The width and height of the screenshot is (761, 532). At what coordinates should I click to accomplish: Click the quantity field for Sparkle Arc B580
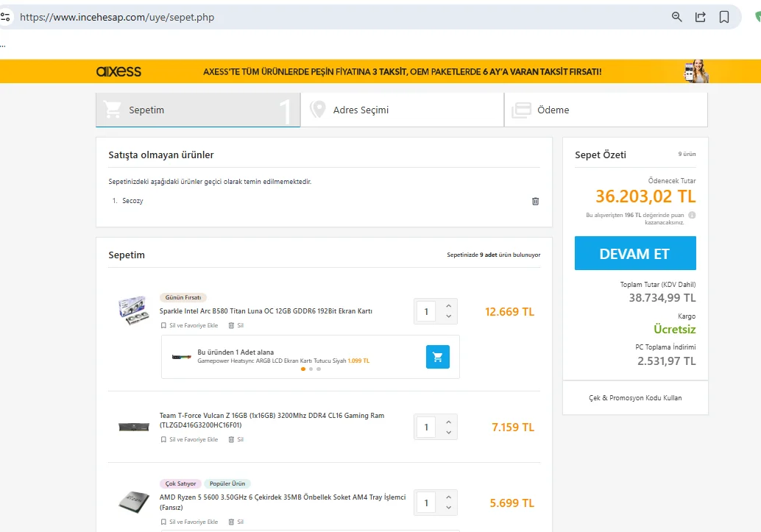(x=427, y=312)
